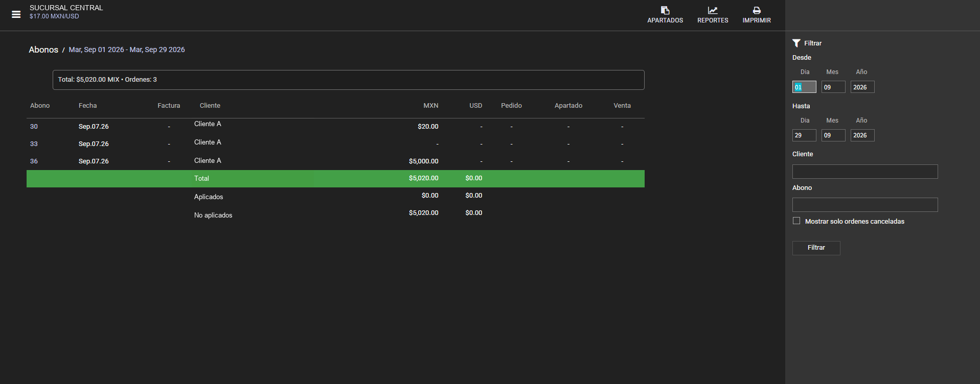Click the Hasta Año field
Screen dimensions: 980x384
(862, 135)
